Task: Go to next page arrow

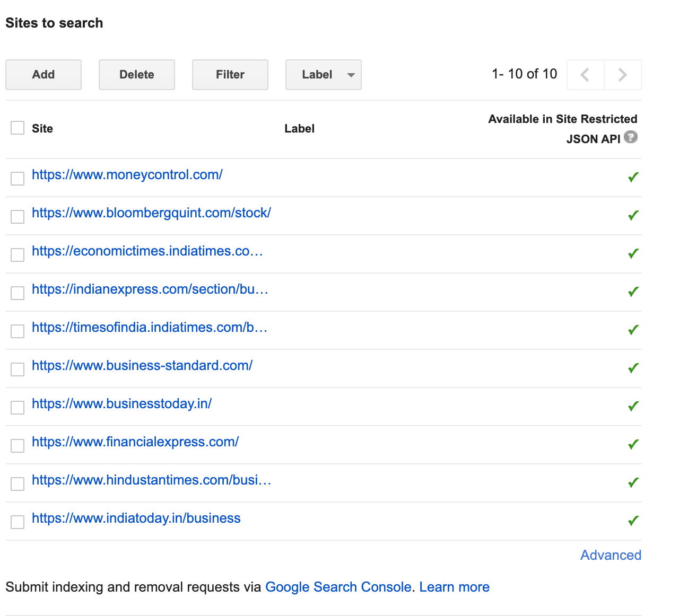Action: tap(623, 75)
